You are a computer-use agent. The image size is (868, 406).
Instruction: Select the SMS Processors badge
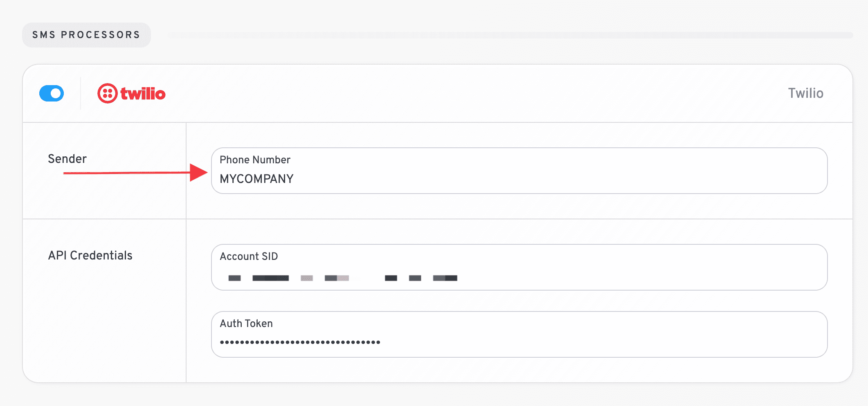[86, 35]
